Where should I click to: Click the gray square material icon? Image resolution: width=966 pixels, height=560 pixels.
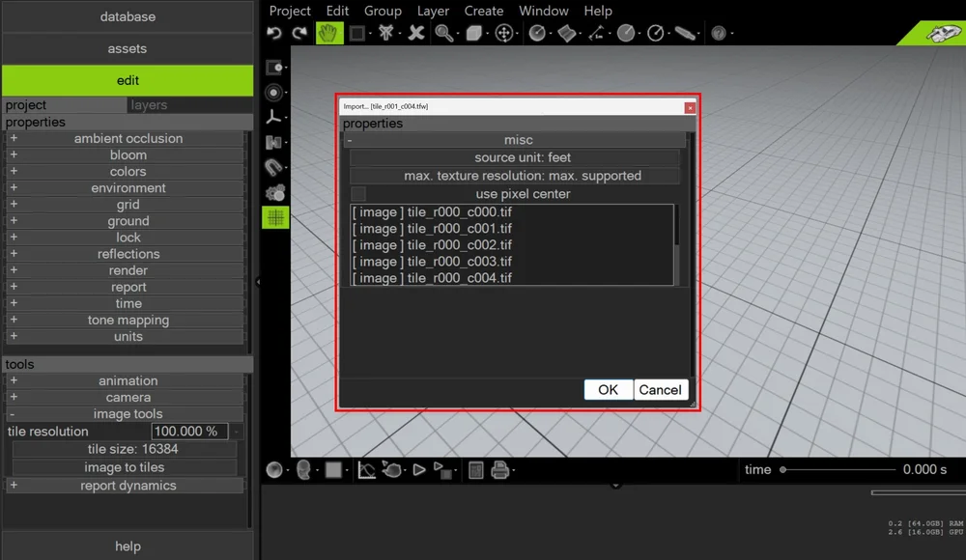[x=333, y=470]
